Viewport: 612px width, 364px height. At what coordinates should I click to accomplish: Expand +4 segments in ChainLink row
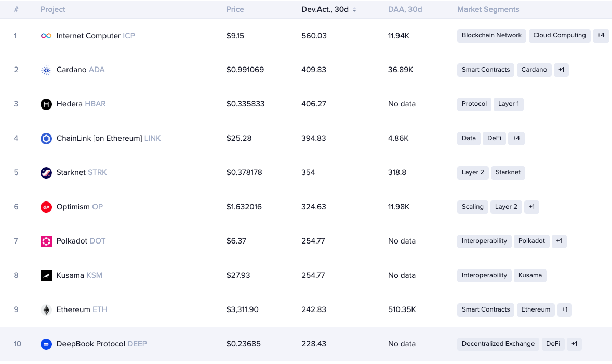point(516,139)
